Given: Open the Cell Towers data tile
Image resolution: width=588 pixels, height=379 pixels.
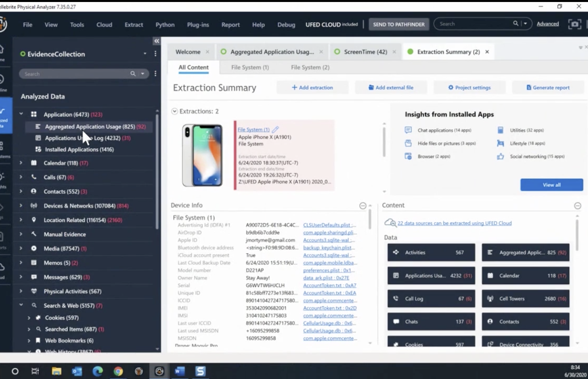Looking at the screenshot, I should click(525, 299).
